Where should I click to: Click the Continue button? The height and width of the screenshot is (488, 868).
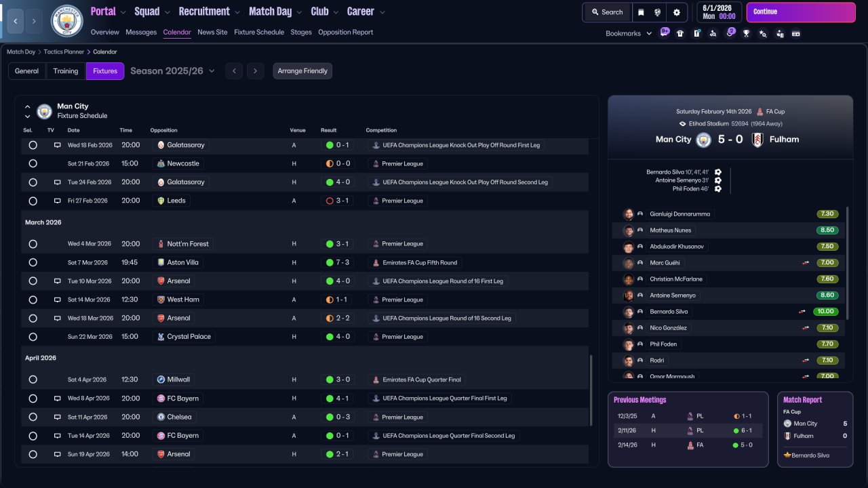point(801,12)
